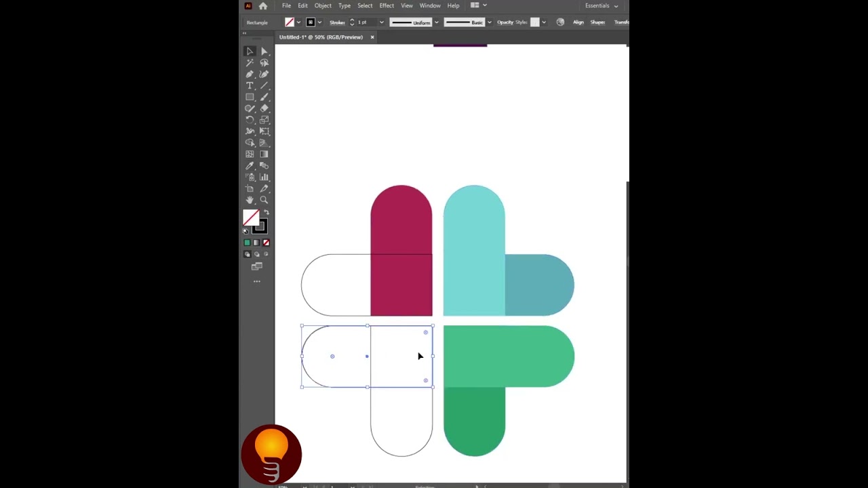Select the Rotate tool
The height and width of the screenshot is (488, 868).
click(x=250, y=120)
